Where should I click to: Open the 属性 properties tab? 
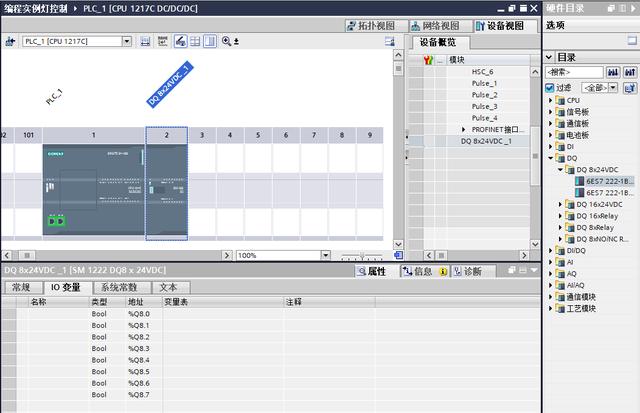tap(371, 271)
